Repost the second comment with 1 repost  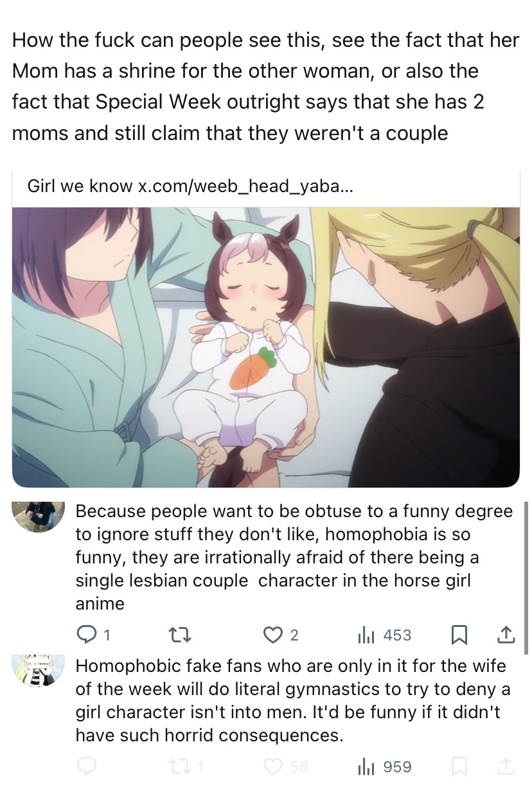click(184, 767)
